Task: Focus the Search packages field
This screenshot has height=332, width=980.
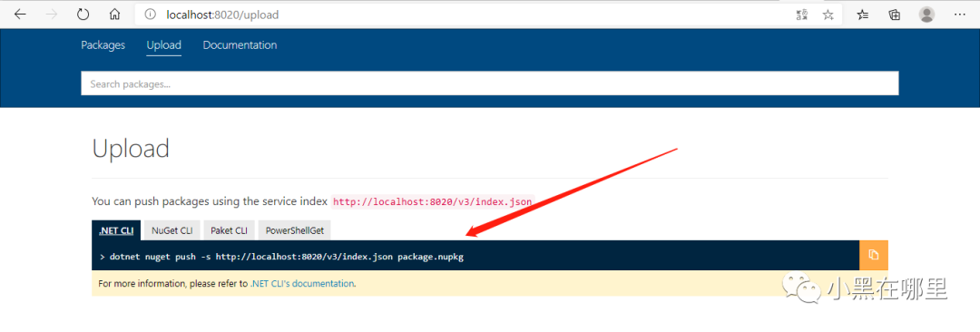Action: coord(490,83)
